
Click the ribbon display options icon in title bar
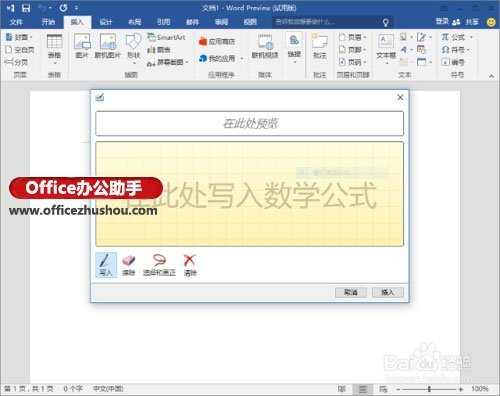click(444, 8)
